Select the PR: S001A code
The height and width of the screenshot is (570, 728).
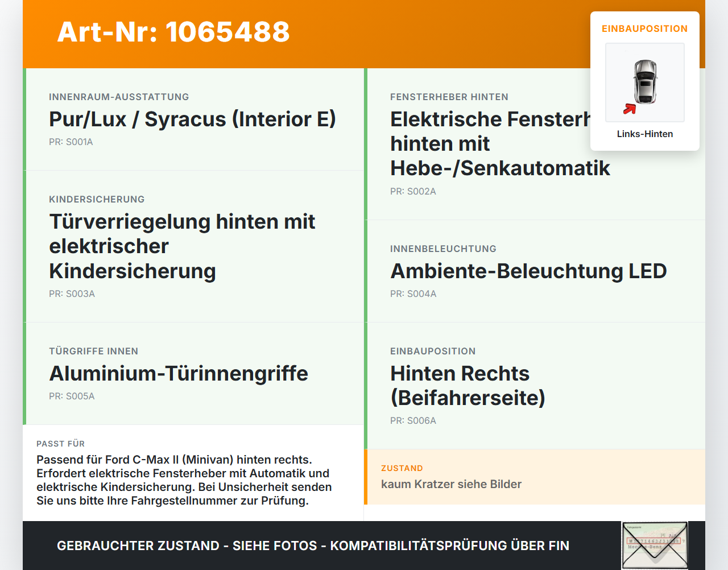71,142
